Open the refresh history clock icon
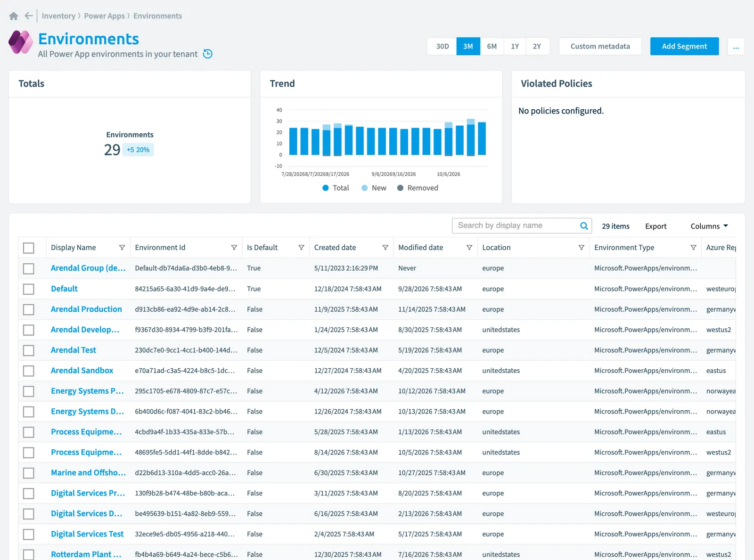Screen dimensions: 754x560 [x=208, y=54]
